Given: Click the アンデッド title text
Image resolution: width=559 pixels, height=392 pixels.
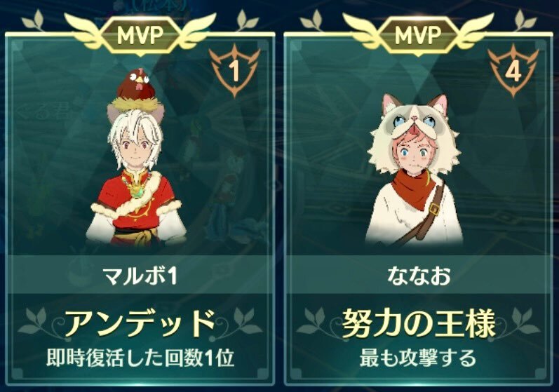Looking at the screenshot, I should point(140,323).
